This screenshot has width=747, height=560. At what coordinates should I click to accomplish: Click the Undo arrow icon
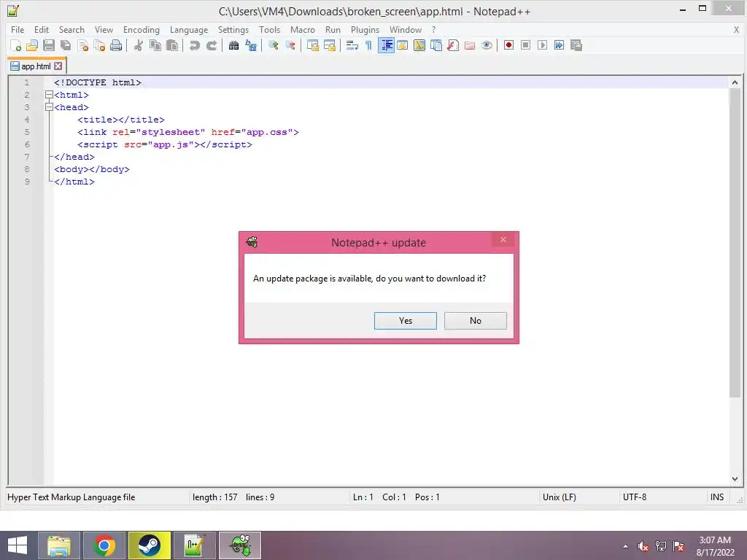click(x=194, y=45)
